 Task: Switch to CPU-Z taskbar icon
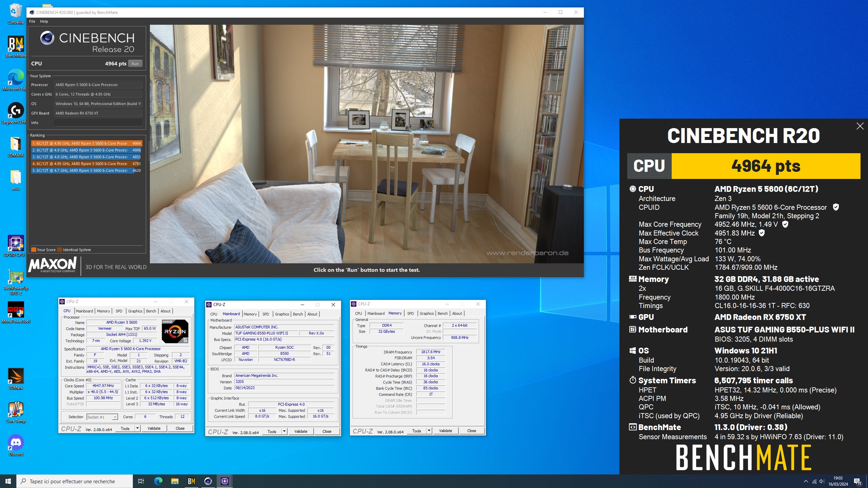(x=224, y=481)
